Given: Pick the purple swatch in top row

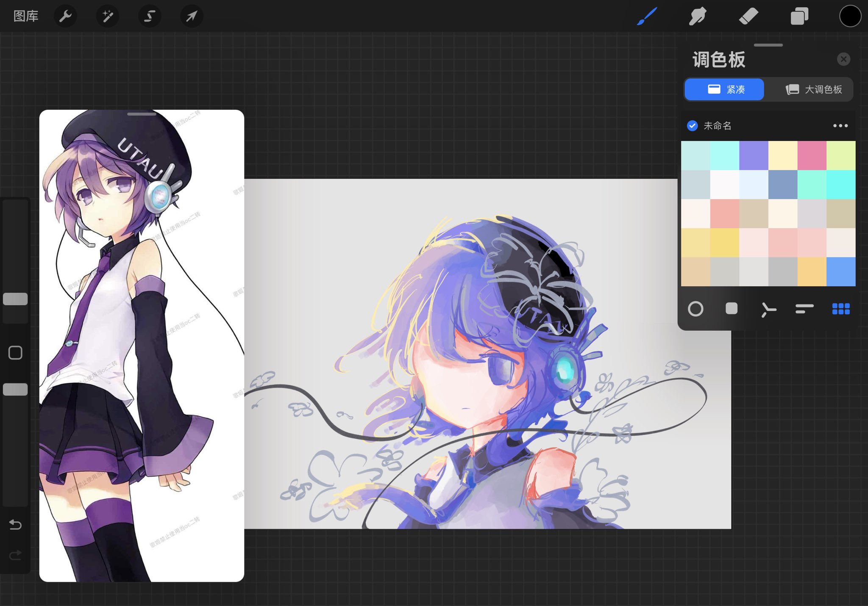Looking at the screenshot, I should point(754,155).
